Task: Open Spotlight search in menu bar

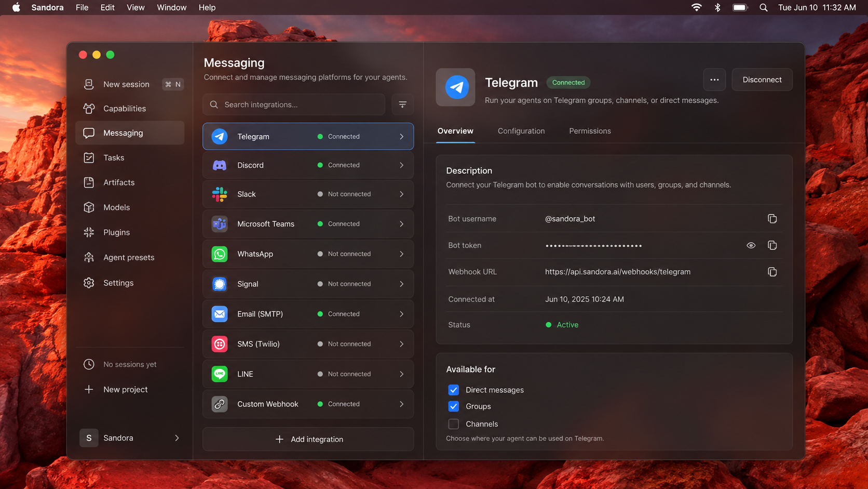Action: (x=763, y=7)
